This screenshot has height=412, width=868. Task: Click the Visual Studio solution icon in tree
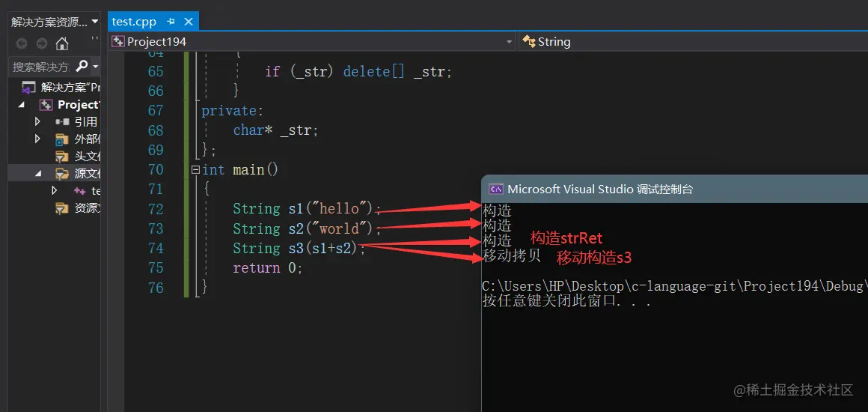(x=28, y=87)
